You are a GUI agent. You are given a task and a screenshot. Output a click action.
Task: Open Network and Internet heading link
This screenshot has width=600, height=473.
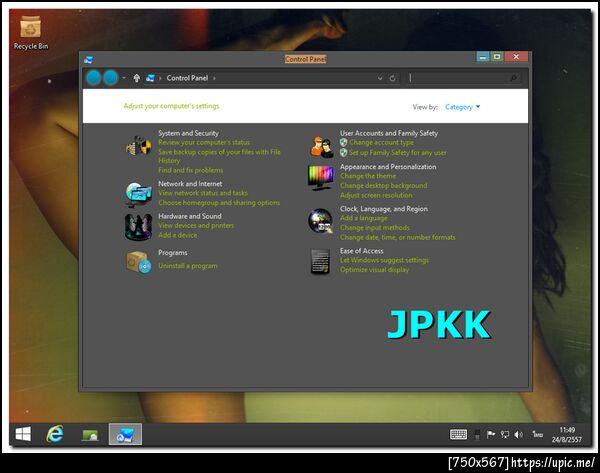[x=190, y=184]
